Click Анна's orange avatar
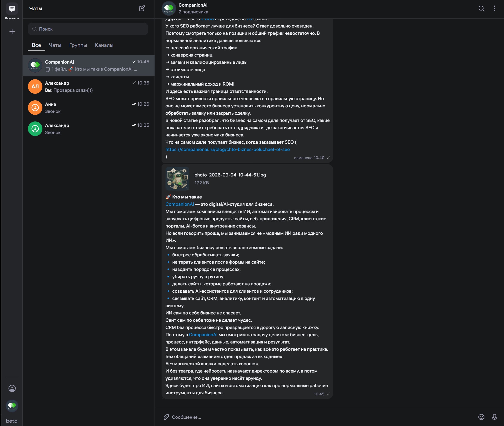 pos(35,107)
